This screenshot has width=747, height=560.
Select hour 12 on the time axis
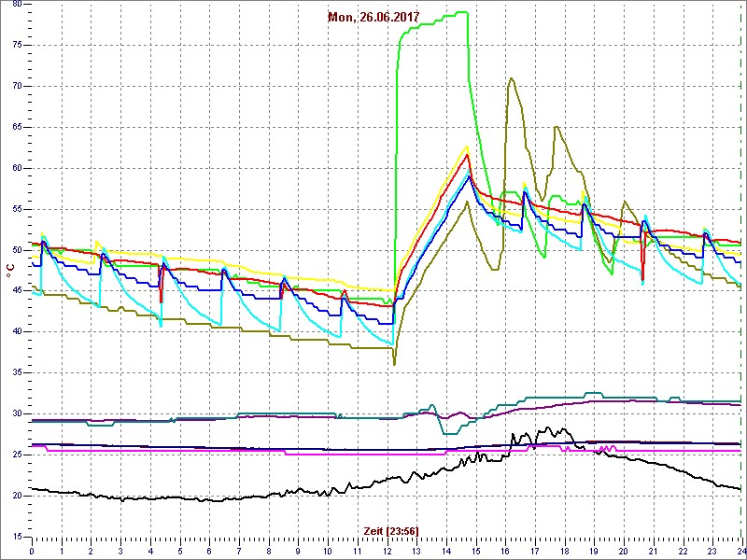click(387, 551)
